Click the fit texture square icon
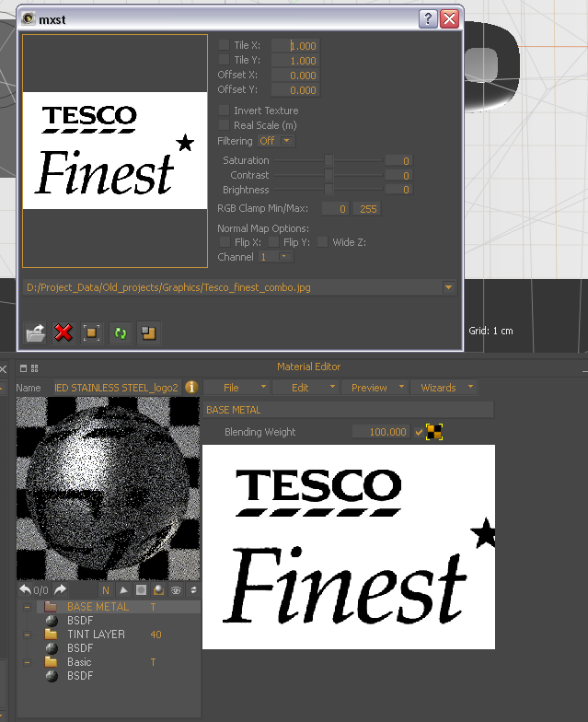 [92, 332]
